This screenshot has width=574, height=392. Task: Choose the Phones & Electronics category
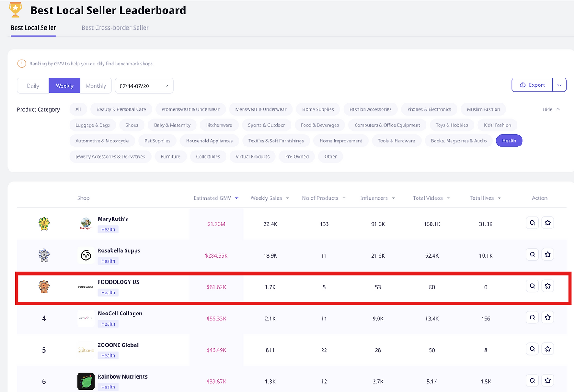coord(429,109)
